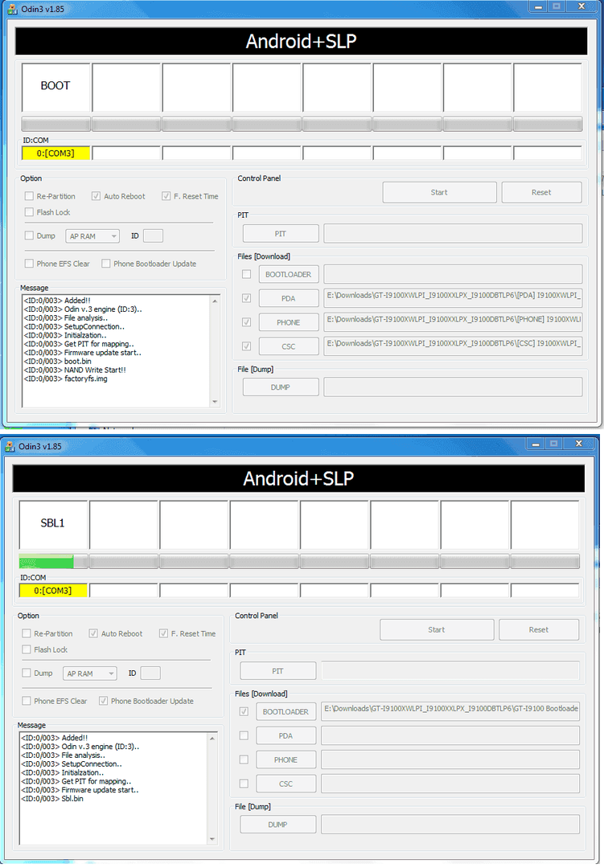Click the DUMP button in lower window
Viewport: 604px width, 868px height.
277,825
